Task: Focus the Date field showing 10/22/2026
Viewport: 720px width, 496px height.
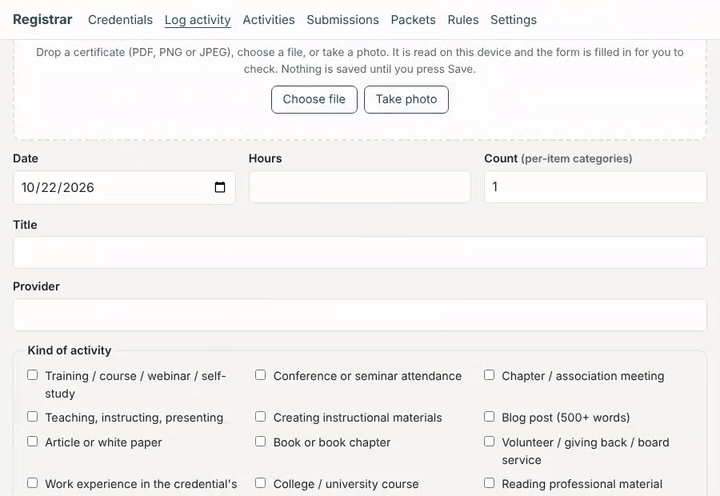Action: 124,187
